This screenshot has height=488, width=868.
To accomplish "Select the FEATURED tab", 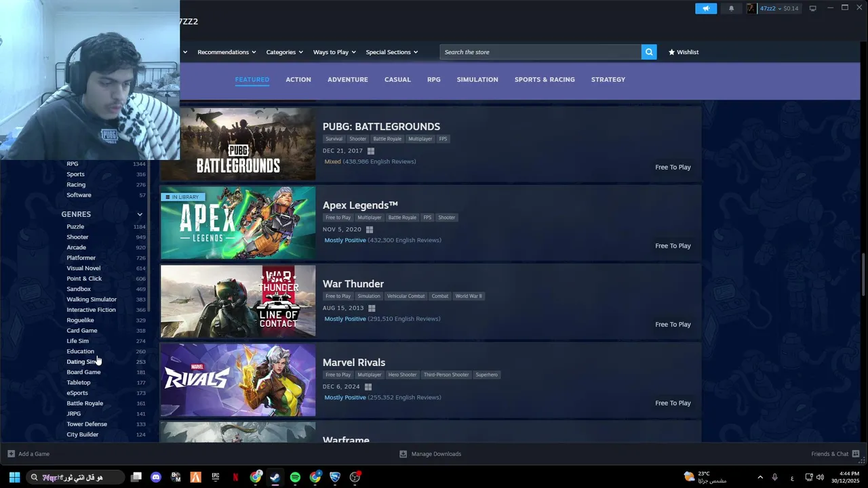I will click(252, 79).
